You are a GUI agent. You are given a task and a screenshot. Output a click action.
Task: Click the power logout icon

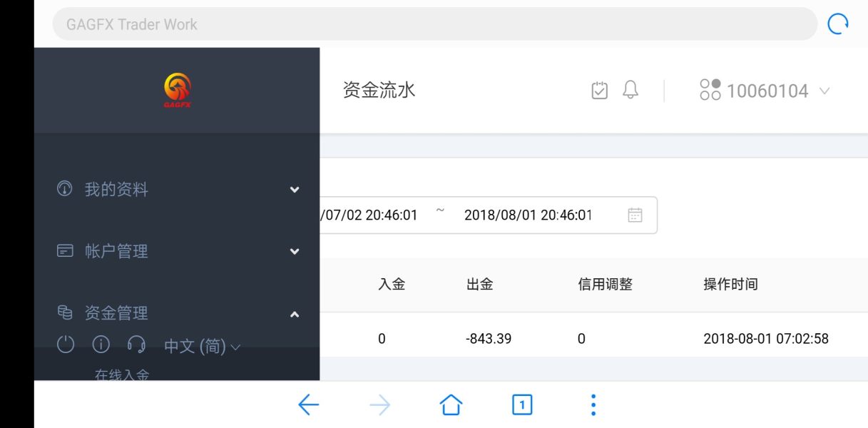66,345
